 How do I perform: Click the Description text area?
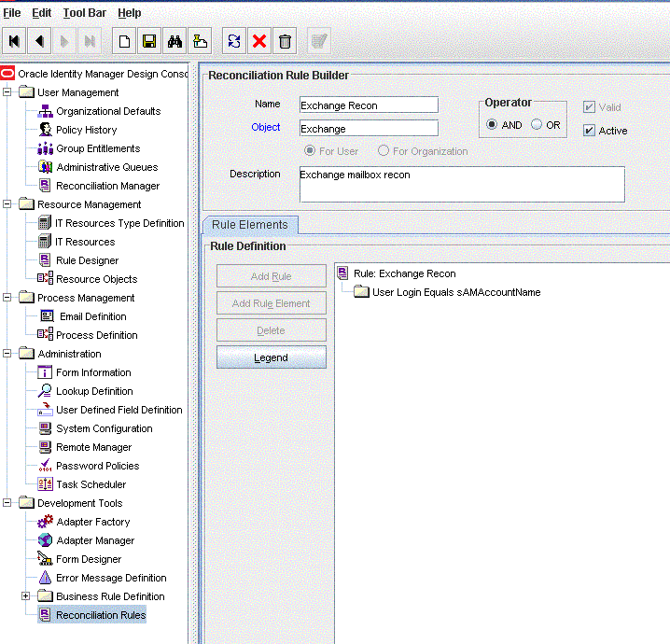point(462,184)
